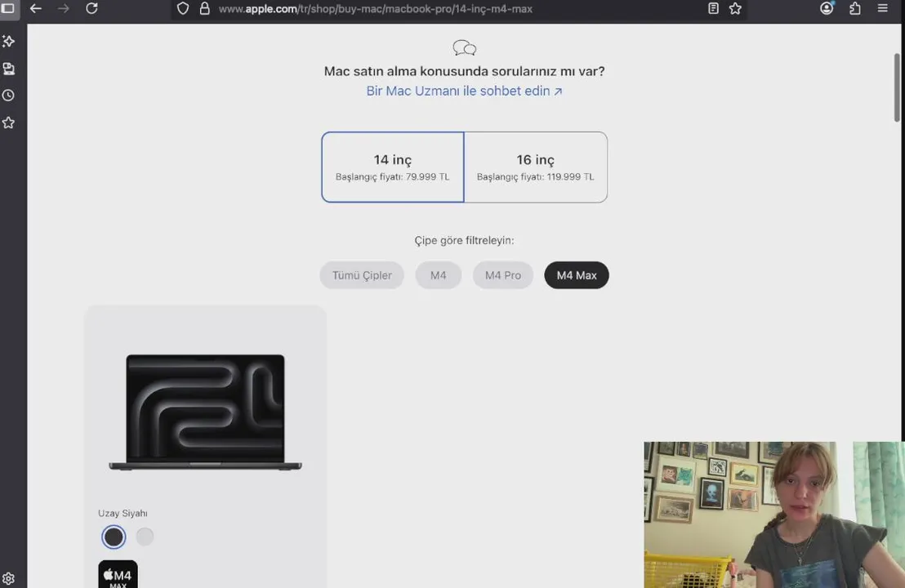Open the bookmarks star sidebar icon
Screen dimensions: 905x588
click(x=9, y=122)
